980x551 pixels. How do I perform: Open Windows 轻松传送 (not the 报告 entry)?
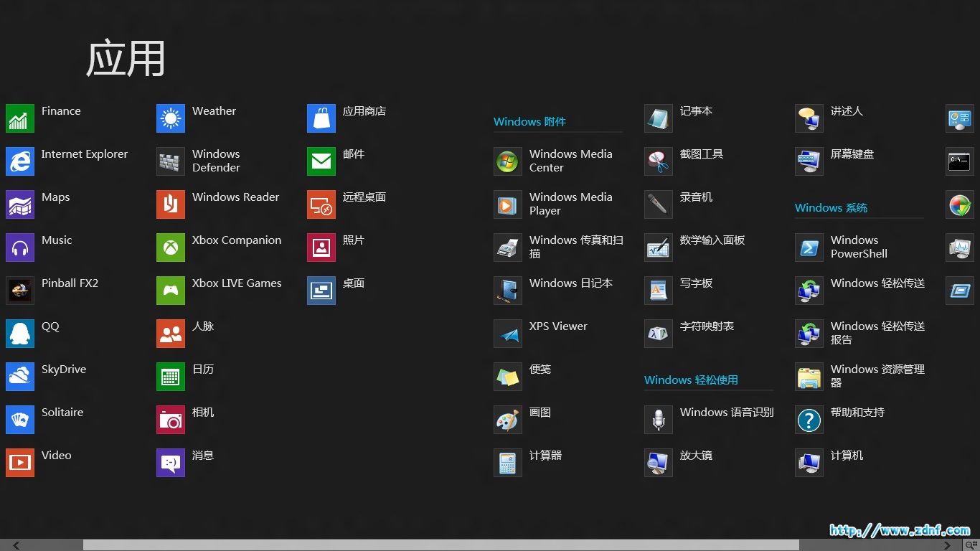(809, 291)
